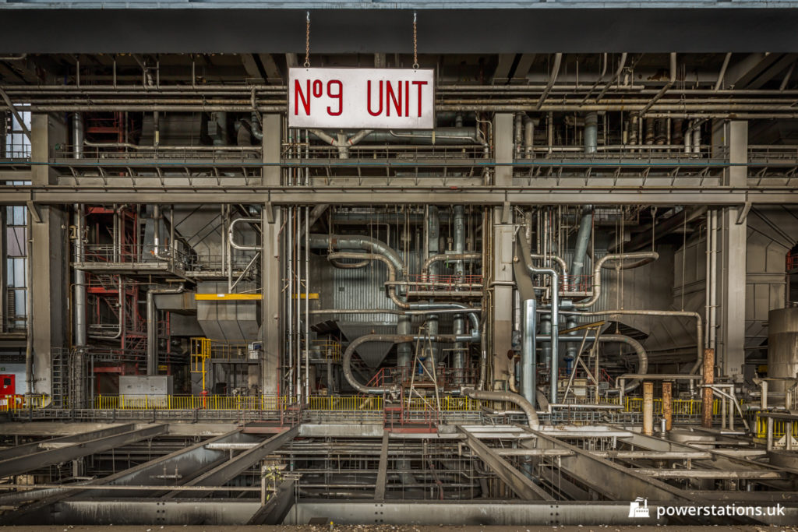Viewport: 798px width, 532px height.
Task: Click the red cabinet at far left
Action: point(7,387)
